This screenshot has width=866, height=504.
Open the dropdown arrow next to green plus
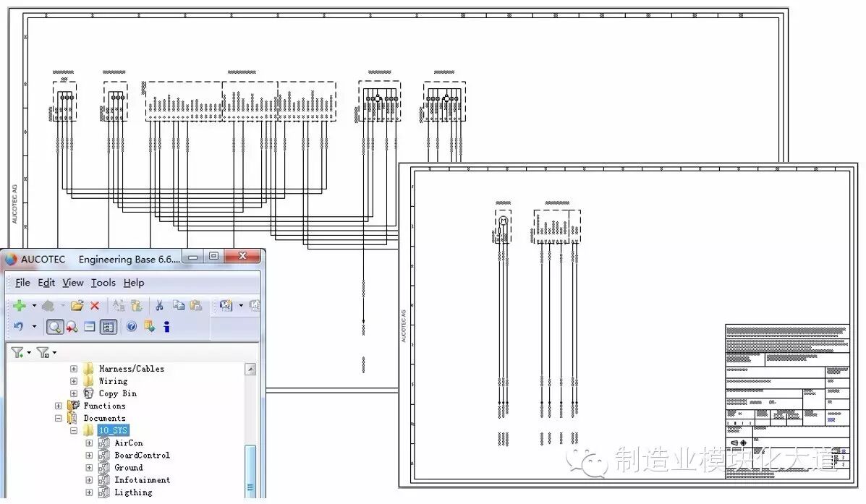click(x=34, y=305)
